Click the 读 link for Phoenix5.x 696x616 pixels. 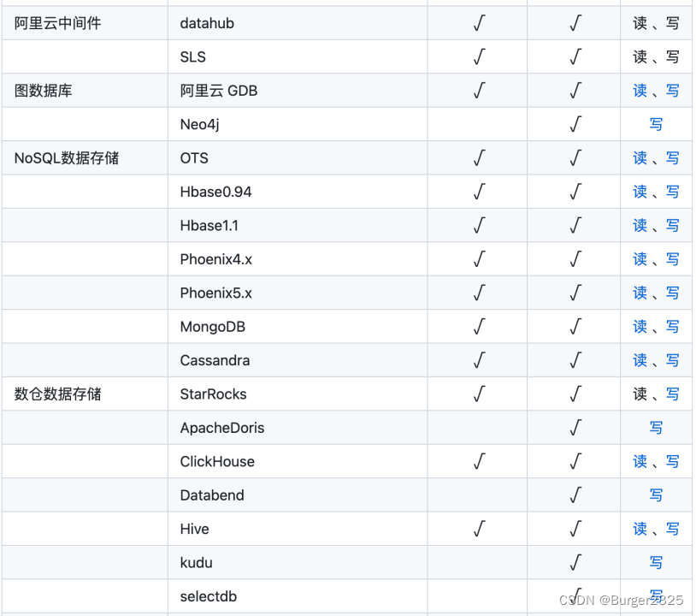click(x=640, y=293)
